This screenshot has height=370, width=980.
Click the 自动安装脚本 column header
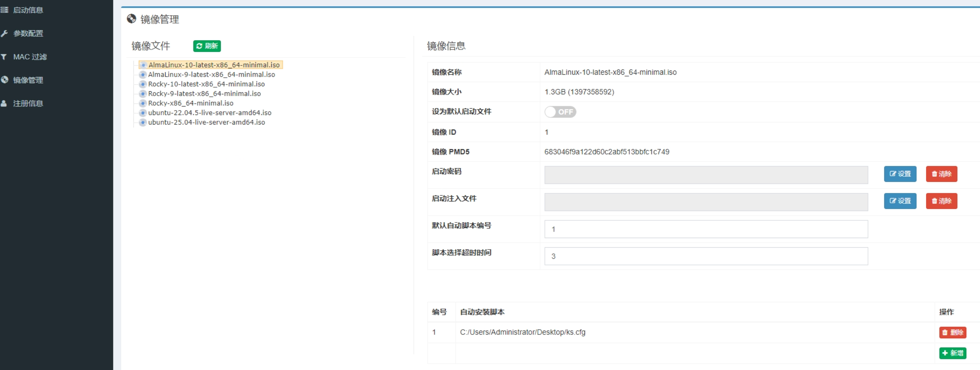pyautogui.click(x=482, y=312)
